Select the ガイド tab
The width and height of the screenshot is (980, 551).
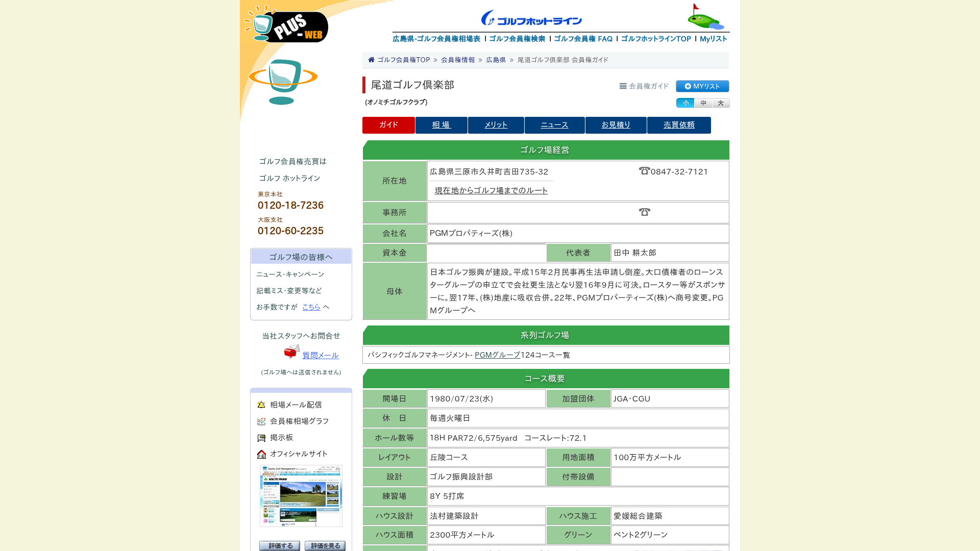pyautogui.click(x=388, y=125)
